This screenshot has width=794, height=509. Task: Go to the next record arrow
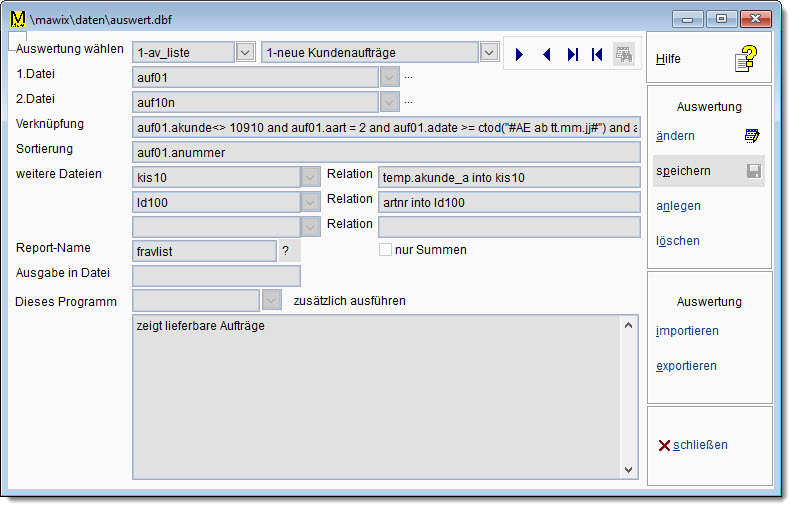[520, 55]
